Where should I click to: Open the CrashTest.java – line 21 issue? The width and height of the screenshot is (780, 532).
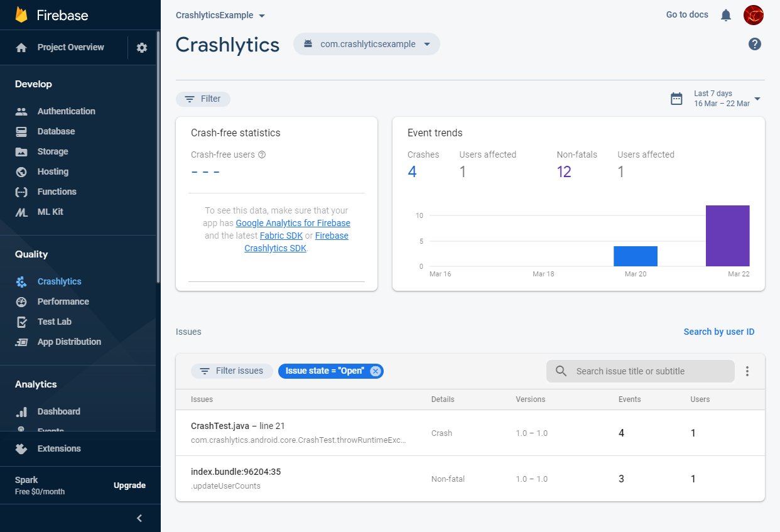[x=470, y=433]
